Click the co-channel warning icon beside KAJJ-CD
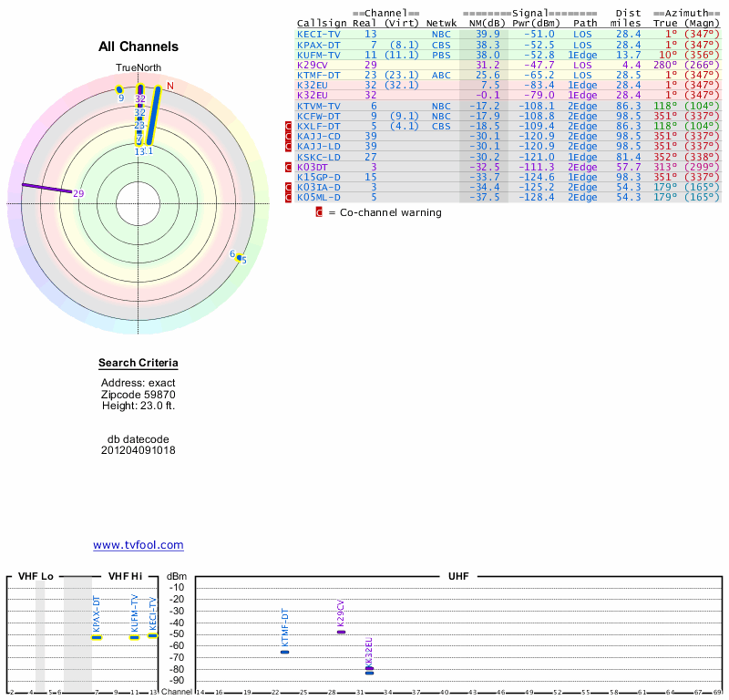Image resolution: width=729 pixels, height=700 pixels. point(290,136)
